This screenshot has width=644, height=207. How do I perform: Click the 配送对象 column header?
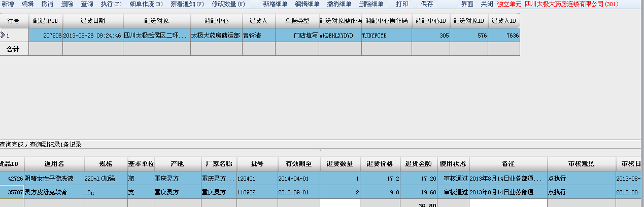[157, 21]
